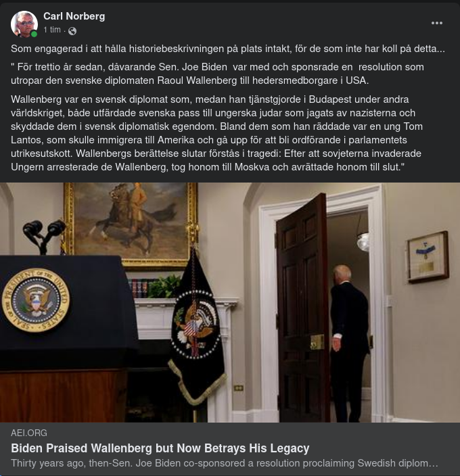Click the globe public-audience icon
This screenshot has width=460, height=476.
[x=72, y=30]
